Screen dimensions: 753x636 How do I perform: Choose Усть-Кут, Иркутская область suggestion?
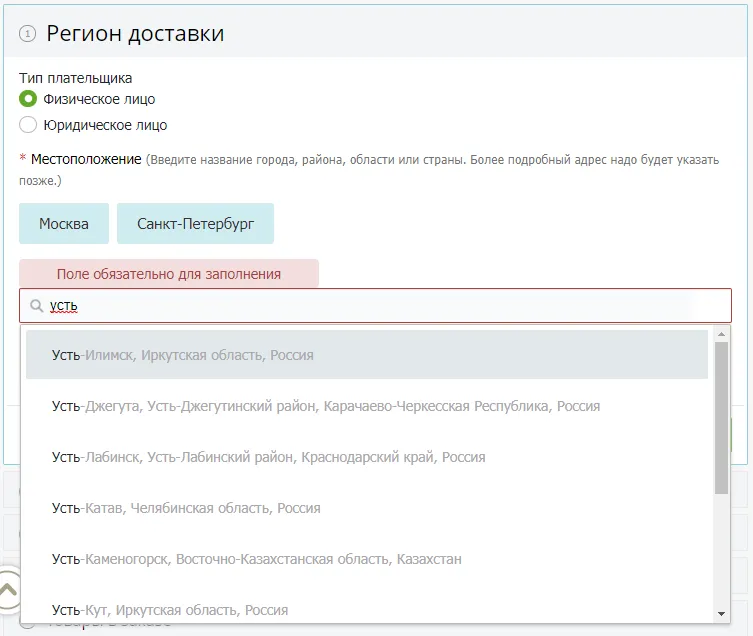pos(170,609)
